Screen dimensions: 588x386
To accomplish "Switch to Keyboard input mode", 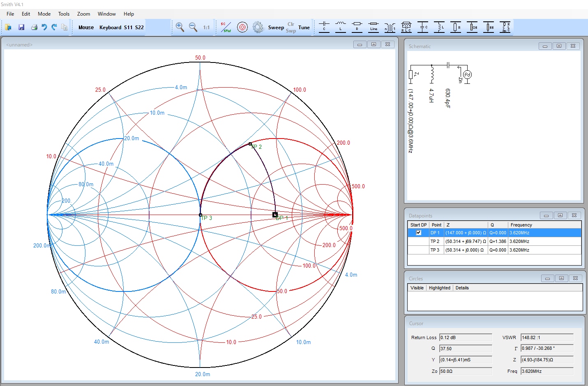I will (x=110, y=28).
